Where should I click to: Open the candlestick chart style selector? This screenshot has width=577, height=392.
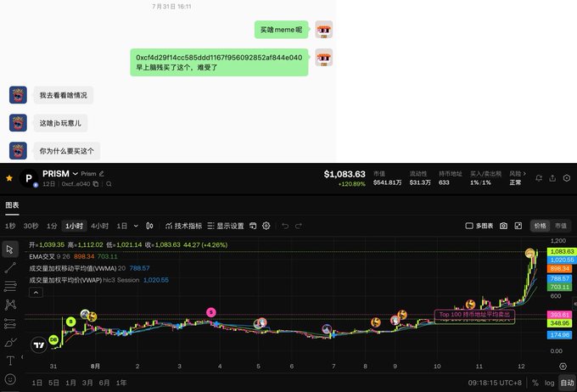(x=149, y=226)
